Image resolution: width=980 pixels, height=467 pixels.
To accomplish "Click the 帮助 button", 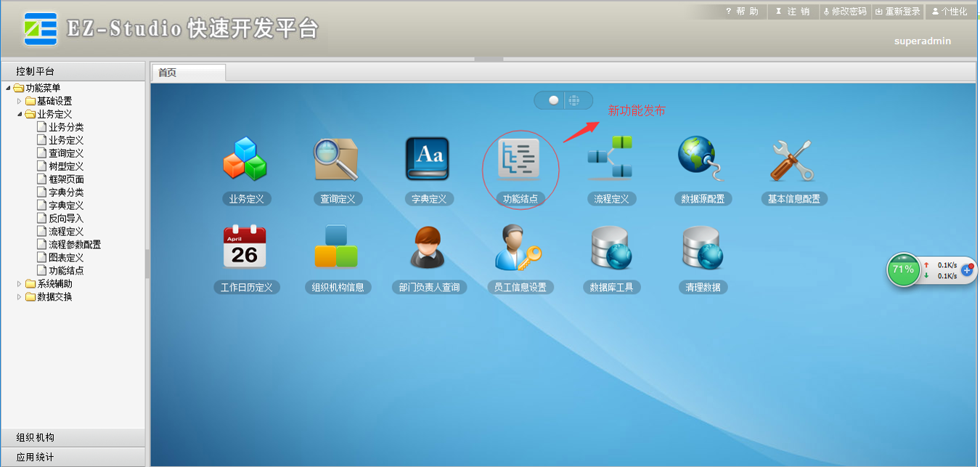I will point(742,12).
